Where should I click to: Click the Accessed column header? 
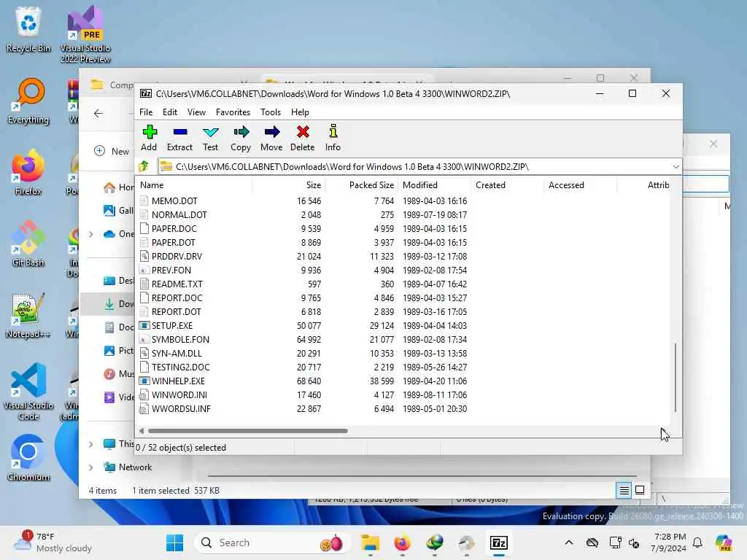tap(580, 185)
